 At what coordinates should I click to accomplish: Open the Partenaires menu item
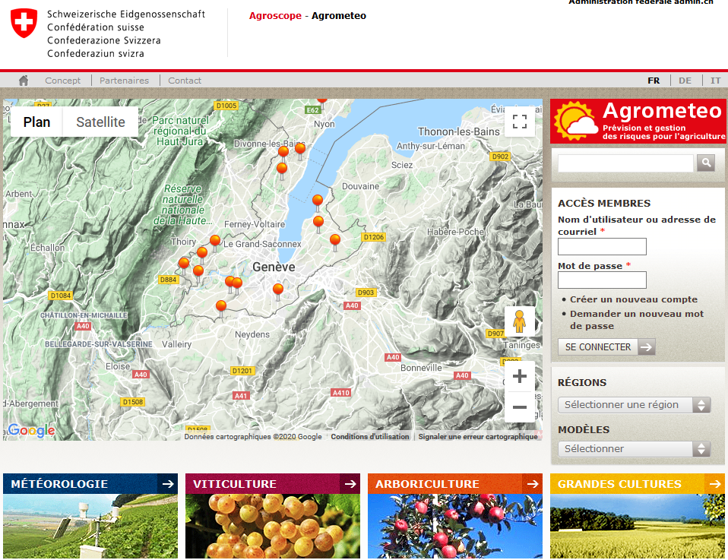(x=124, y=81)
